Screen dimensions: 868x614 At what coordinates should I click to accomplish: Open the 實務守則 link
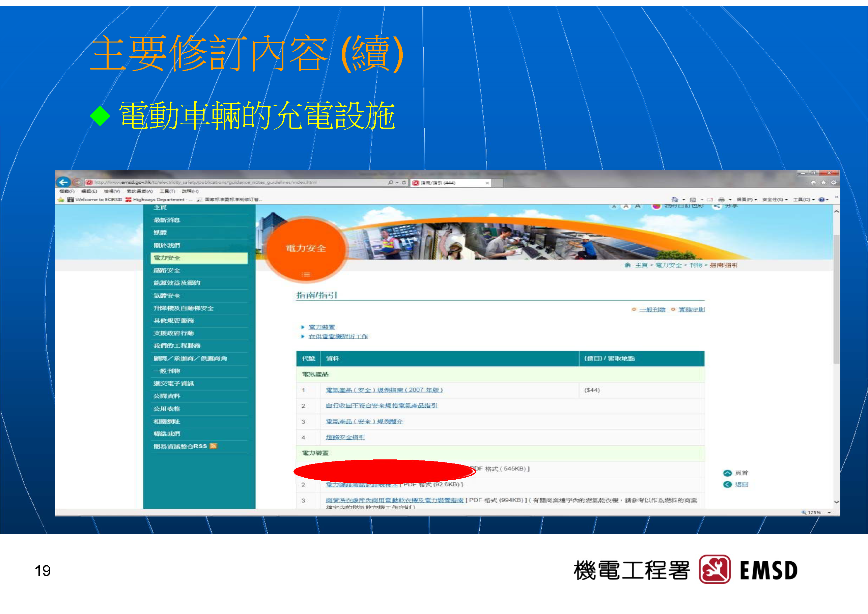[692, 310]
